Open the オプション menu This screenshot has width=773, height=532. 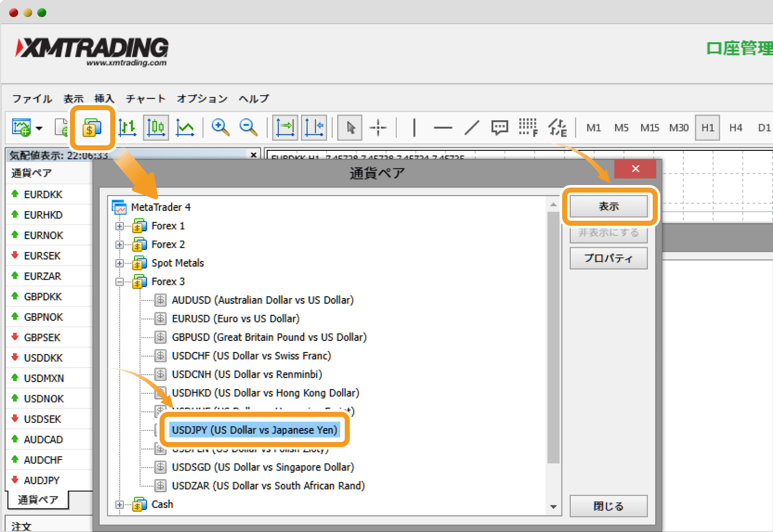tap(202, 99)
